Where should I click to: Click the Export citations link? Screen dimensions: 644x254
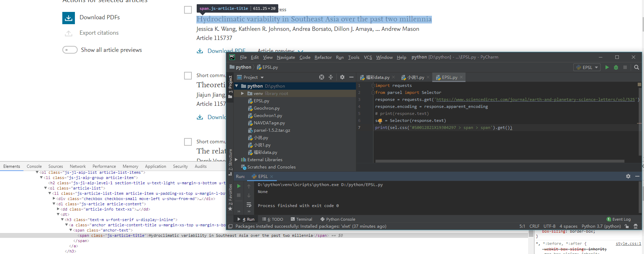[x=99, y=33]
